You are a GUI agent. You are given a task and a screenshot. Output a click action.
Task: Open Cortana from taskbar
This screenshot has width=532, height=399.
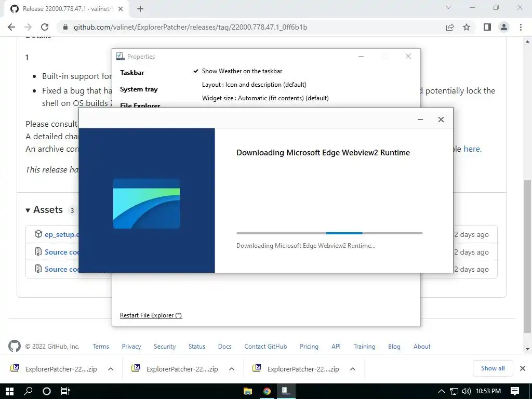(46, 391)
